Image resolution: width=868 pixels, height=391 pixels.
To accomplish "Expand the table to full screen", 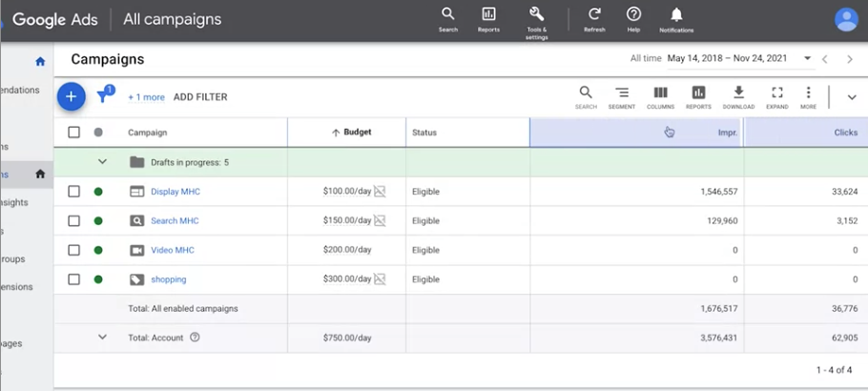I will point(777,97).
